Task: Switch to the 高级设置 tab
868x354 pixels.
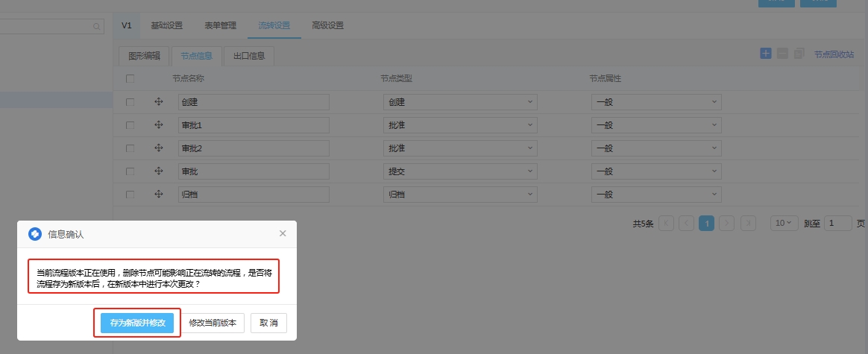Action: (x=327, y=25)
